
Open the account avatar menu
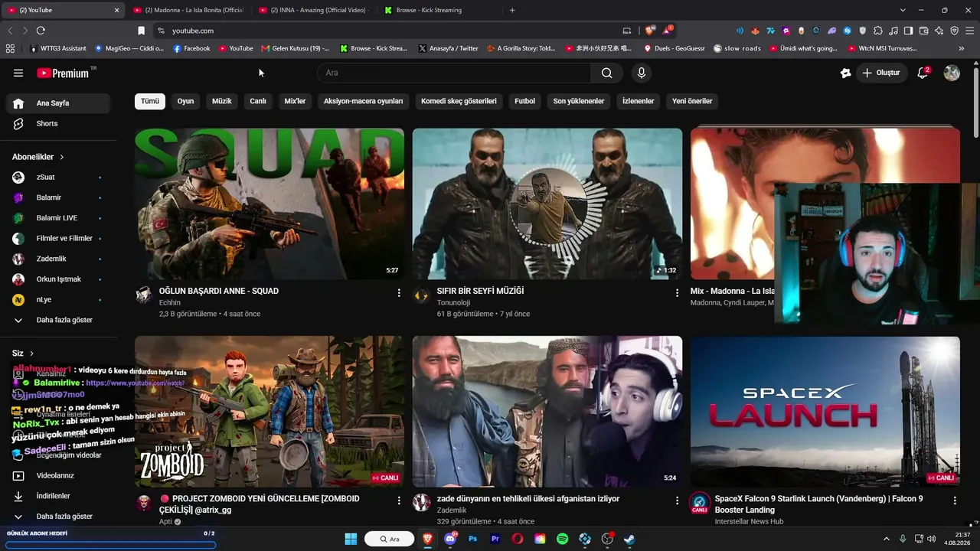coord(952,73)
